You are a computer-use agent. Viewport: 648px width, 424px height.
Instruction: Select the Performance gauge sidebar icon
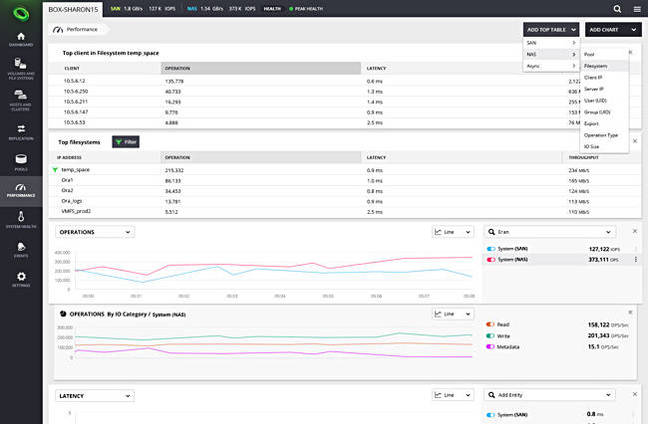[x=21, y=188]
